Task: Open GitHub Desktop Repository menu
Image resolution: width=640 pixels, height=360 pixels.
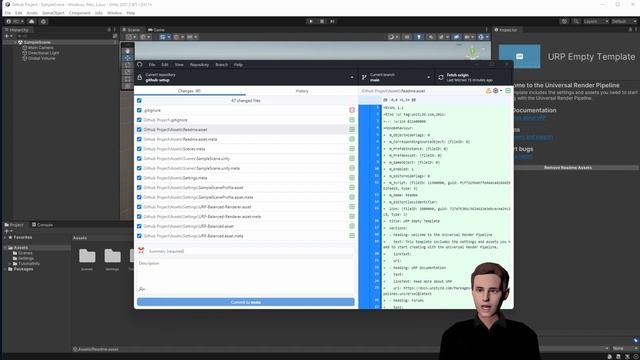Action: pos(199,64)
